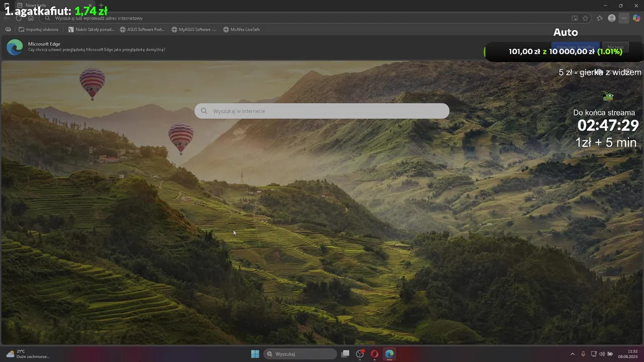Viewport: 644px width, 362px height.
Task: Open the clock and date 11:52
Action: (x=628, y=354)
